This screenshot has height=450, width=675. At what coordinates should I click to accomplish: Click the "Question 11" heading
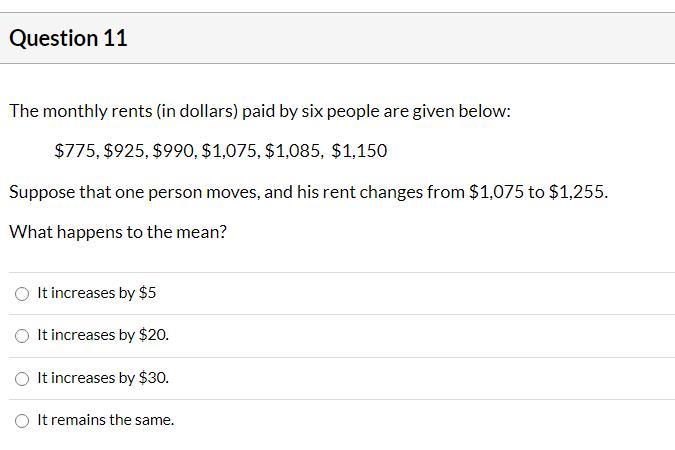(x=68, y=38)
